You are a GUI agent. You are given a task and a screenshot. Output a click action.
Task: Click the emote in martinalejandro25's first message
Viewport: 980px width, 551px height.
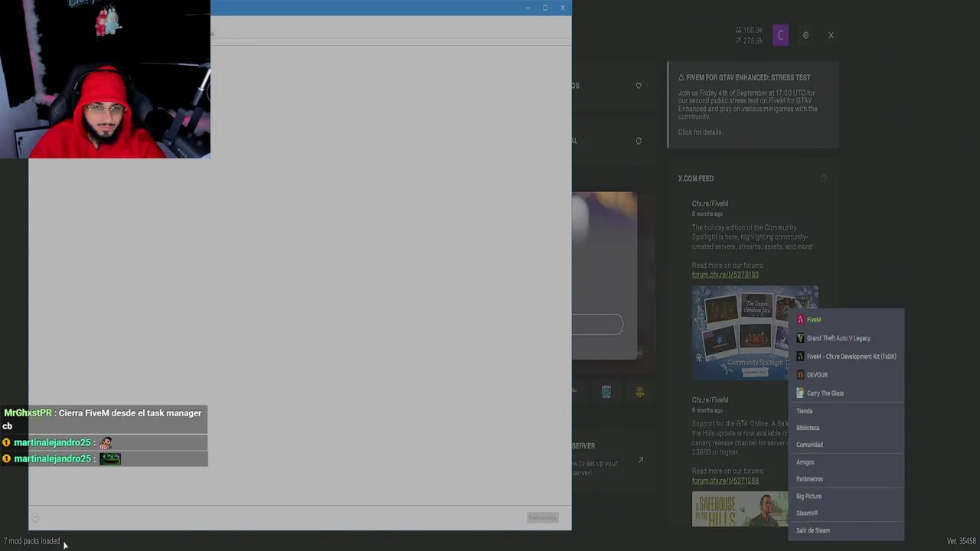coord(106,442)
